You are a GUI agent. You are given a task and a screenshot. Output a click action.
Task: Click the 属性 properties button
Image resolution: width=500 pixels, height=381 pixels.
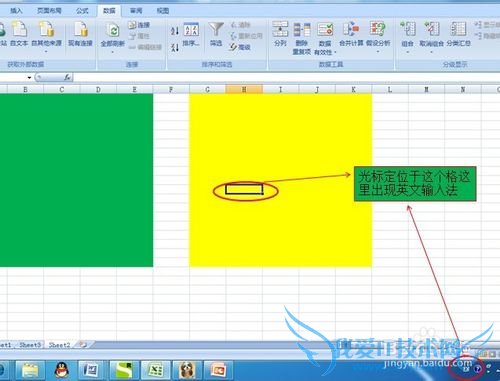(139, 36)
